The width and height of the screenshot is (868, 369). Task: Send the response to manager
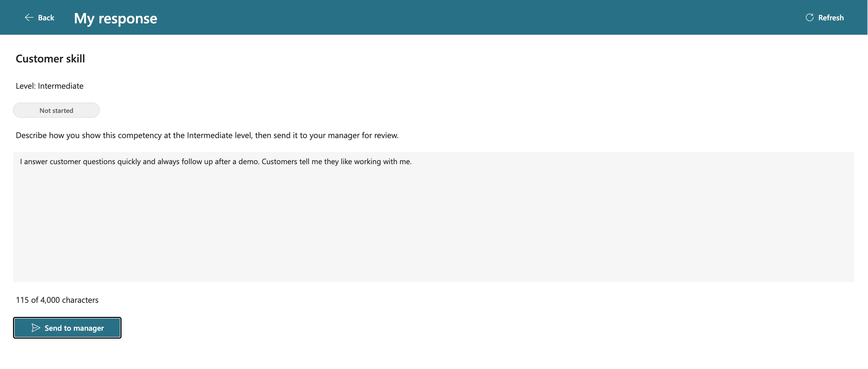[x=67, y=327]
